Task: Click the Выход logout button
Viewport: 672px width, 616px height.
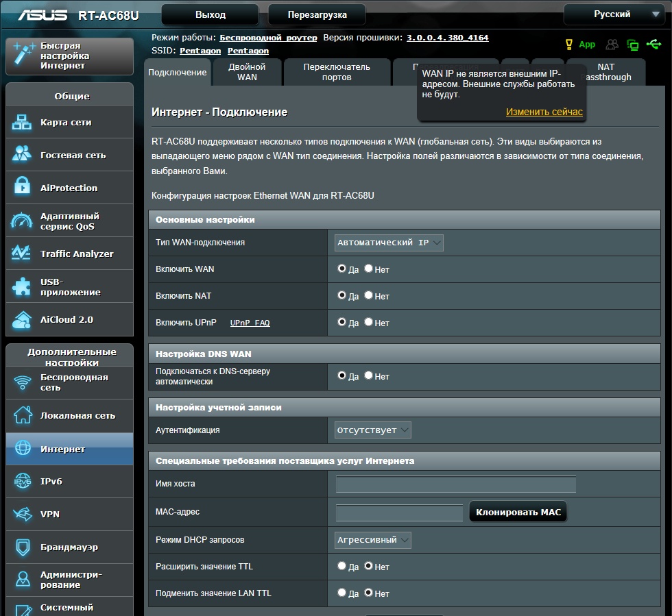Action: coord(210,14)
